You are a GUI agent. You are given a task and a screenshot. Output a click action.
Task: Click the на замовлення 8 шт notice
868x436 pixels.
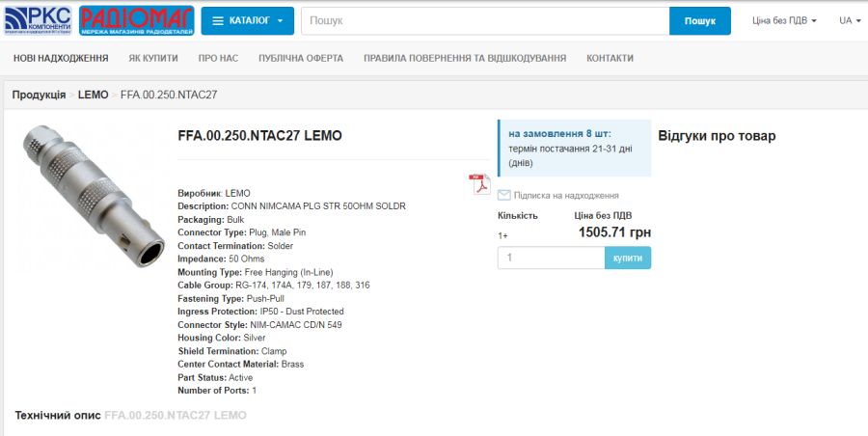pos(575,148)
